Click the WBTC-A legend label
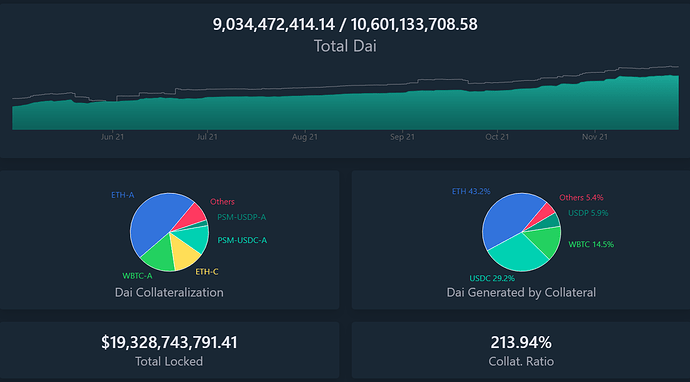The height and width of the screenshot is (382, 690). pos(137,276)
